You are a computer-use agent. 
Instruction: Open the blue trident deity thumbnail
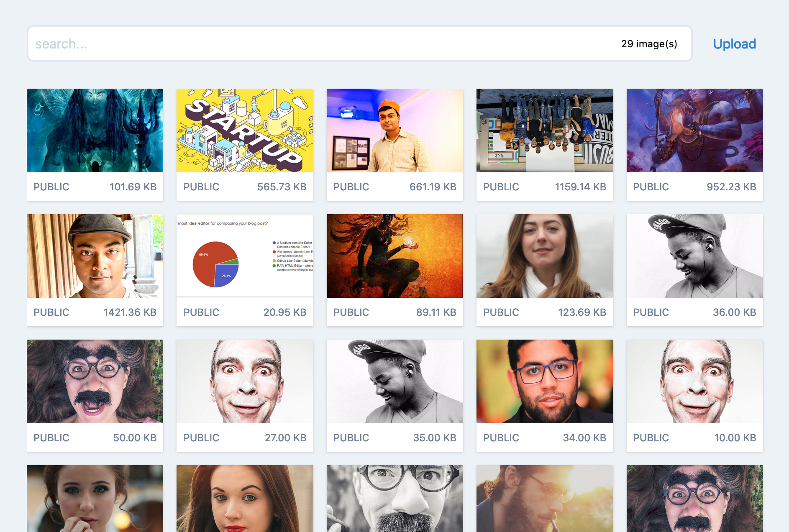[x=95, y=130]
